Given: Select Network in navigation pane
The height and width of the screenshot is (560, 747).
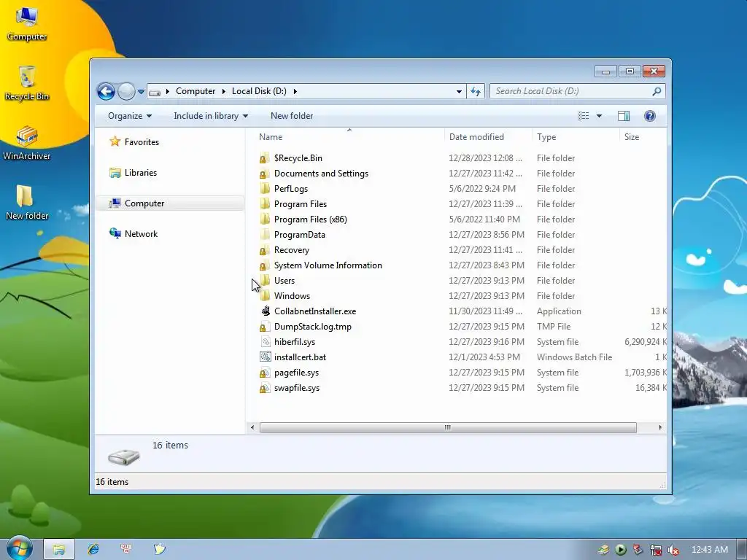Looking at the screenshot, I should [x=141, y=234].
